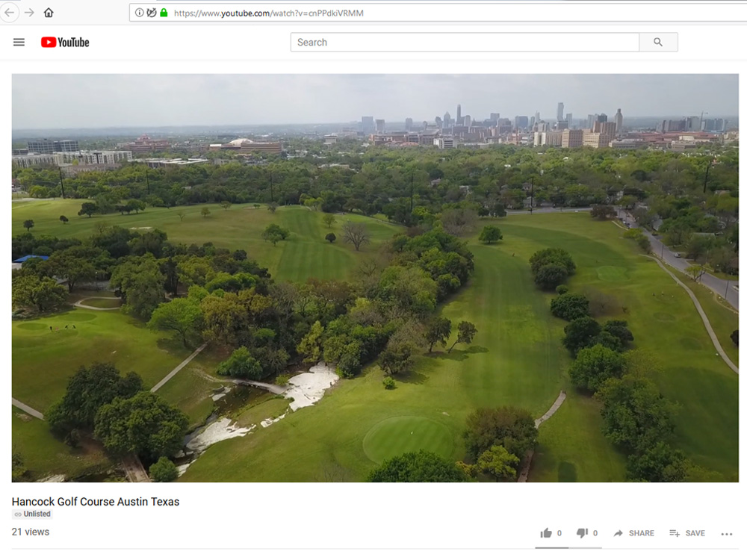The height and width of the screenshot is (560, 747).
Task: Open the three-dot more actions menu
Action: (727, 534)
